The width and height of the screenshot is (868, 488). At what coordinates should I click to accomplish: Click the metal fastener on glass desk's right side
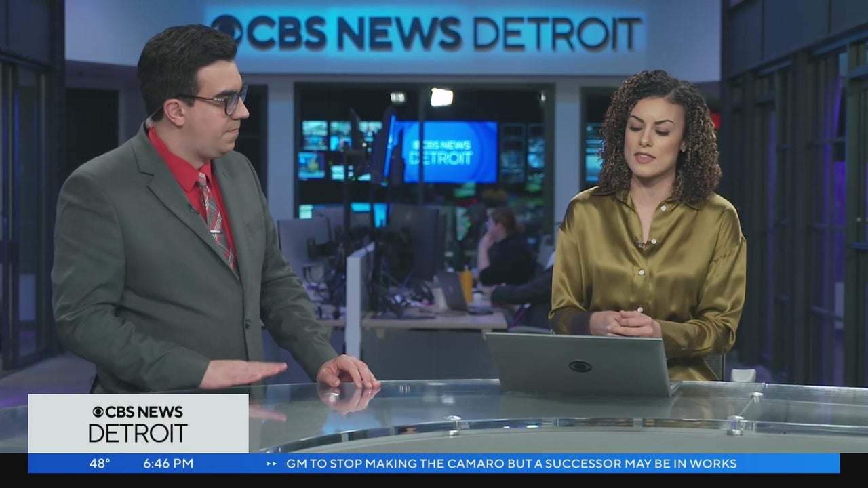click(735, 425)
